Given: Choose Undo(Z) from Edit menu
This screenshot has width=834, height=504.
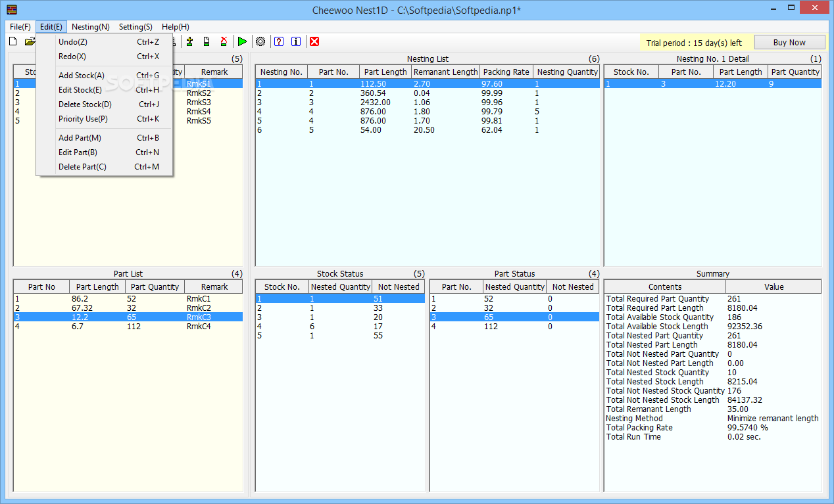Looking at the screenshot, I should point(105,42).
